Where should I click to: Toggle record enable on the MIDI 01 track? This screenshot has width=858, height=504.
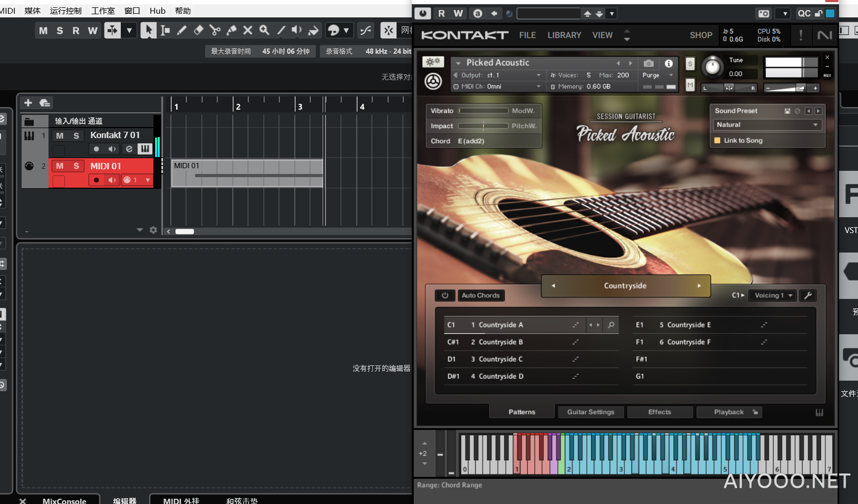point(96,180)
